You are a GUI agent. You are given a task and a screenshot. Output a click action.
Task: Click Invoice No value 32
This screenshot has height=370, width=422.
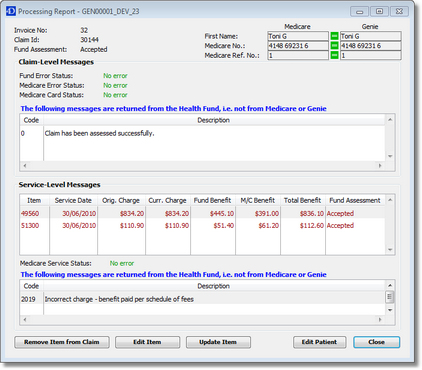(84, 30)
